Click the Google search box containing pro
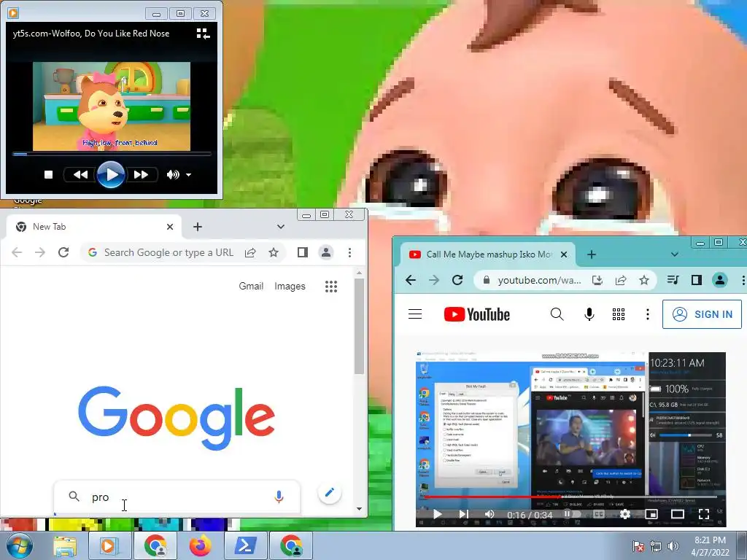 click(x=177, y=497)
